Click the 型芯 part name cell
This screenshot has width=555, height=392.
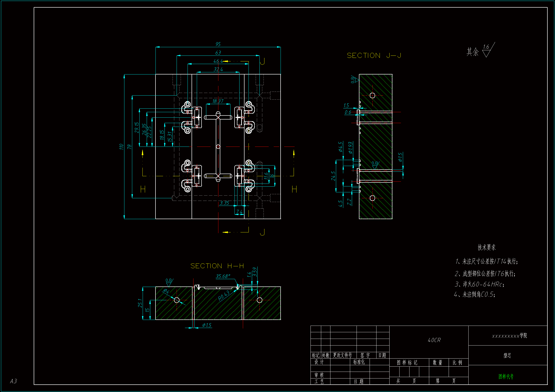507,355
